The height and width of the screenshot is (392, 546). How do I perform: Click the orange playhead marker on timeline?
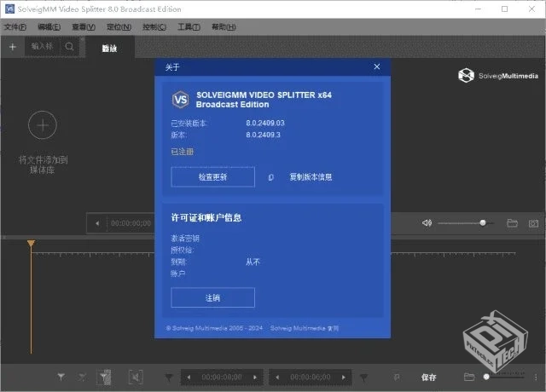point(31,243)
